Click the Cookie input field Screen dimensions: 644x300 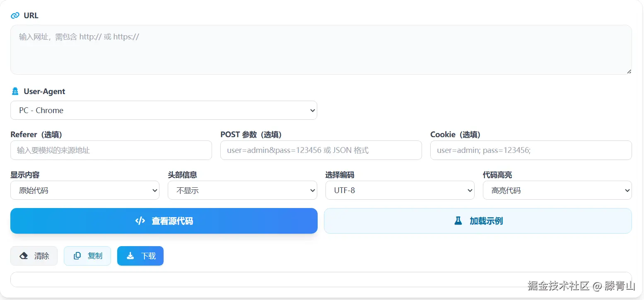[x=531, y=150]
